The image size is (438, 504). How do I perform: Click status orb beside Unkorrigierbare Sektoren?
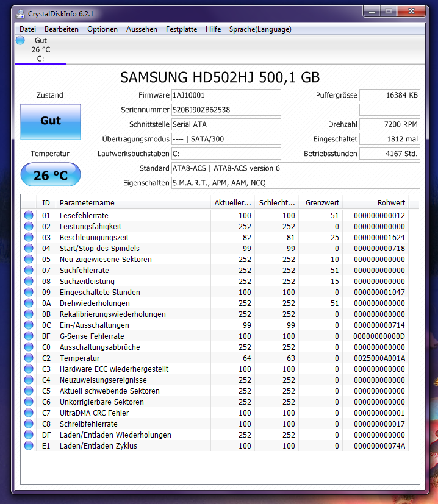(x=29, y=402)
